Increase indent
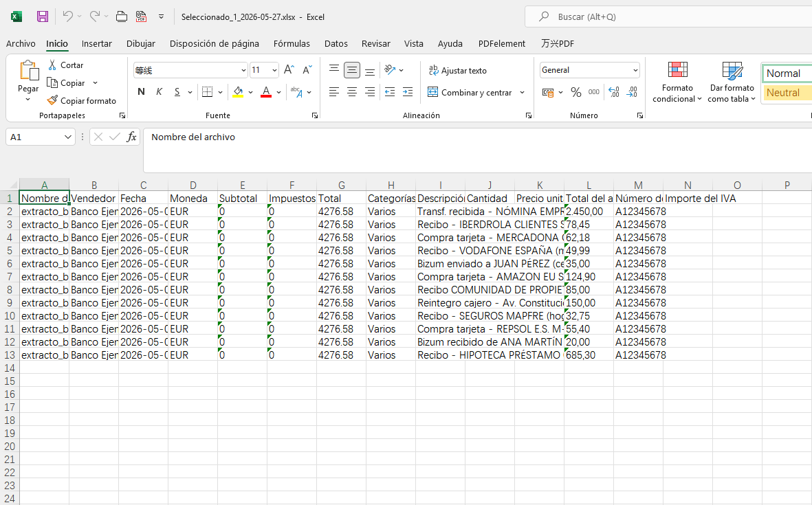 (x=408, y=92)
